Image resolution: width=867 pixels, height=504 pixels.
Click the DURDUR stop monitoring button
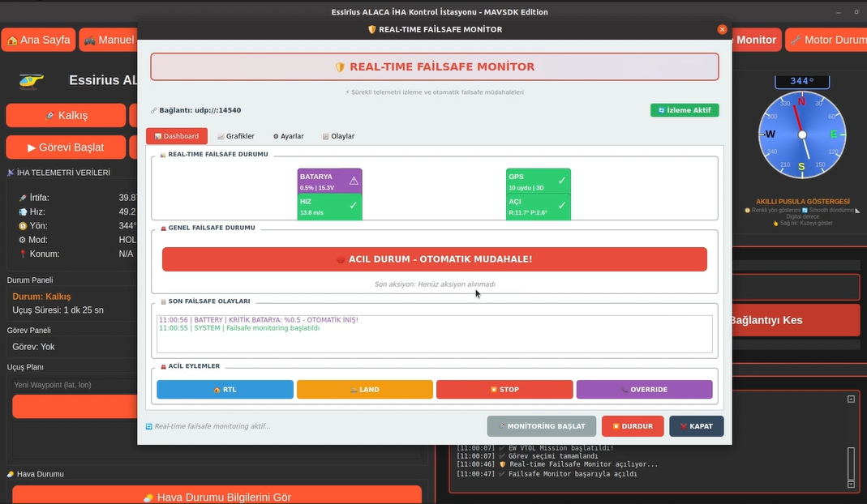pos(633,426)
